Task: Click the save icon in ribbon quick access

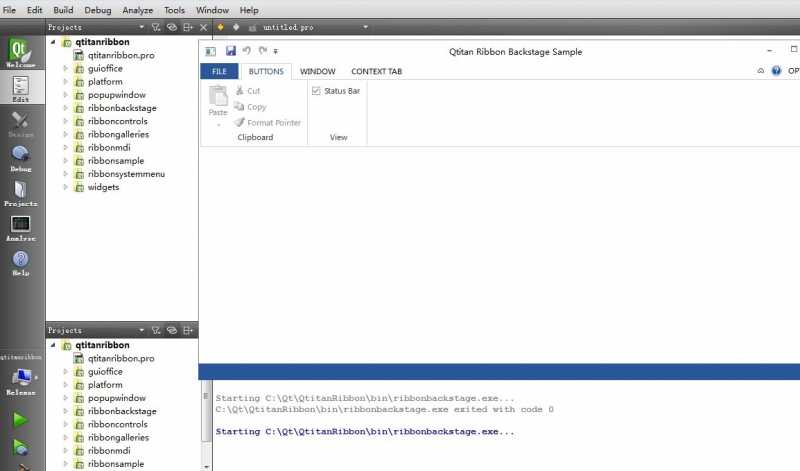Action: 231,51
